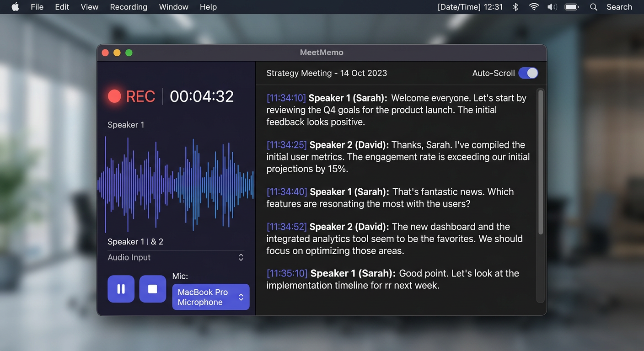644x351 pixels.
Task: Open the Wi-Fi status menu
Action: (534, 7)
